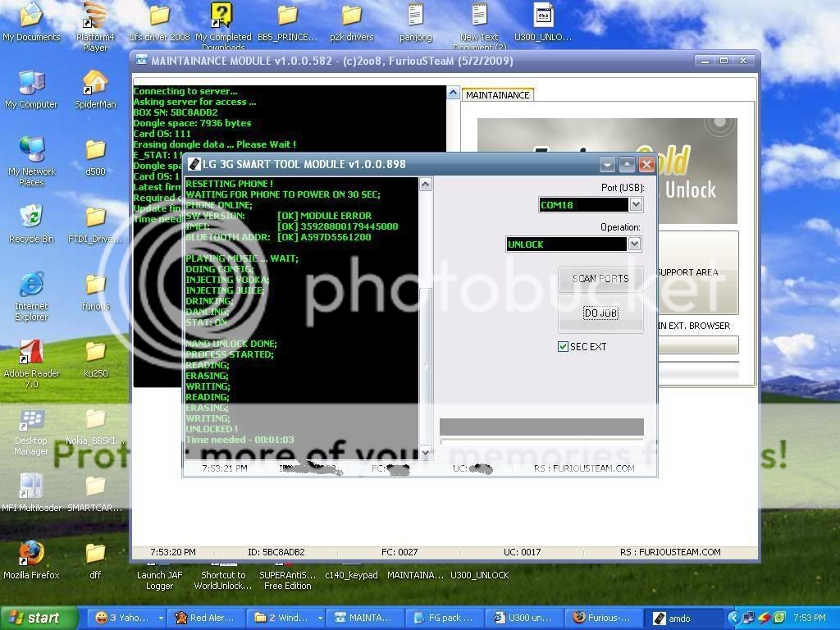840x630 pixels.
Task: Switch to MAINTA taskbar item
Action: coord(366,618)
